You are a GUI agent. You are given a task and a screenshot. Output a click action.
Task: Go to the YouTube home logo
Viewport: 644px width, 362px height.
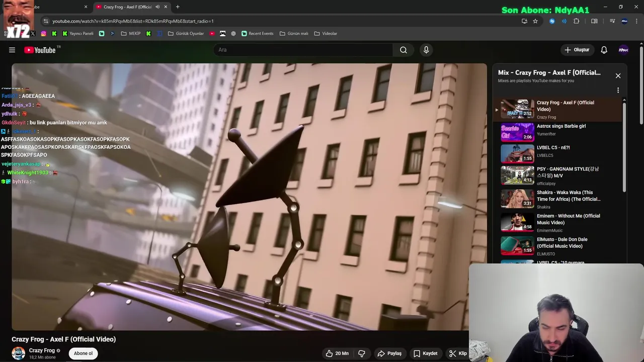[x=40, y=50]
